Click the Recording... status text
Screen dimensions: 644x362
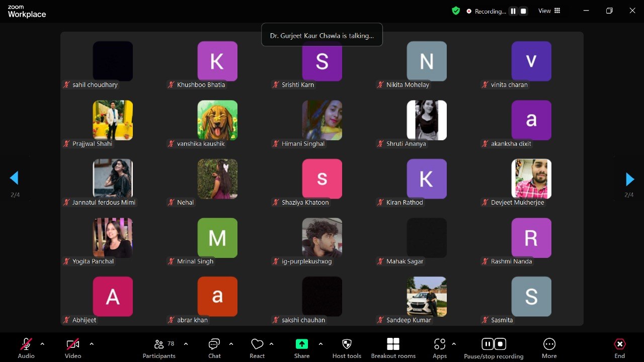pyautogui.click(x=490, y=11)
